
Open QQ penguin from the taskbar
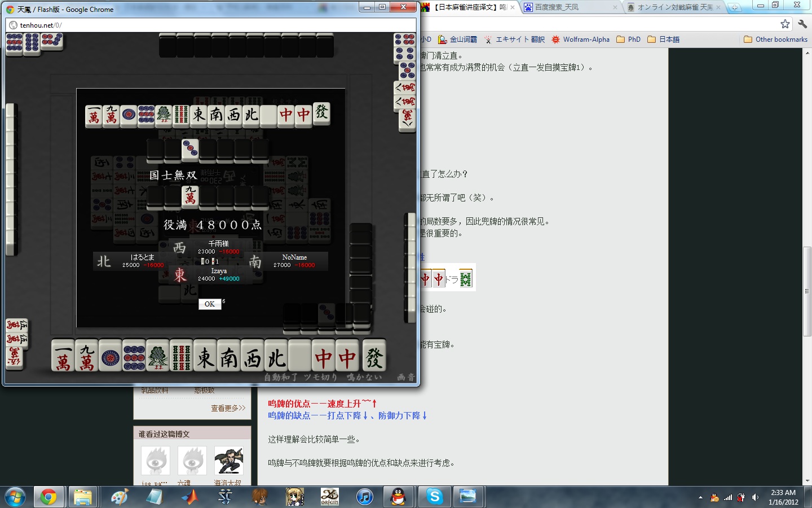click(399, 497)
